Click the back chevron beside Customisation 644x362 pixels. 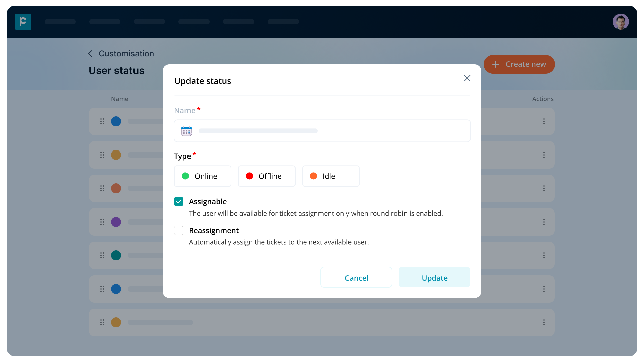[90, 54]
